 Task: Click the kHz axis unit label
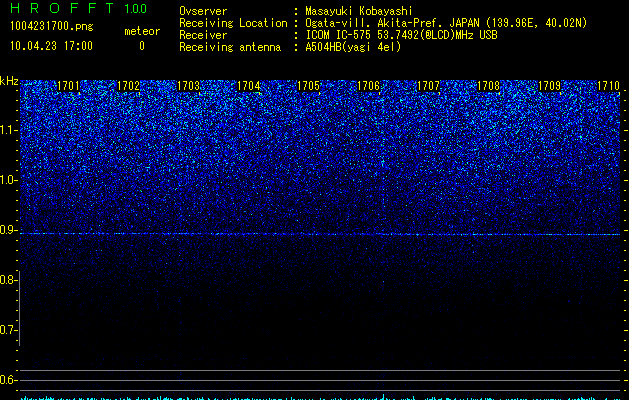[x=9, y=81]
